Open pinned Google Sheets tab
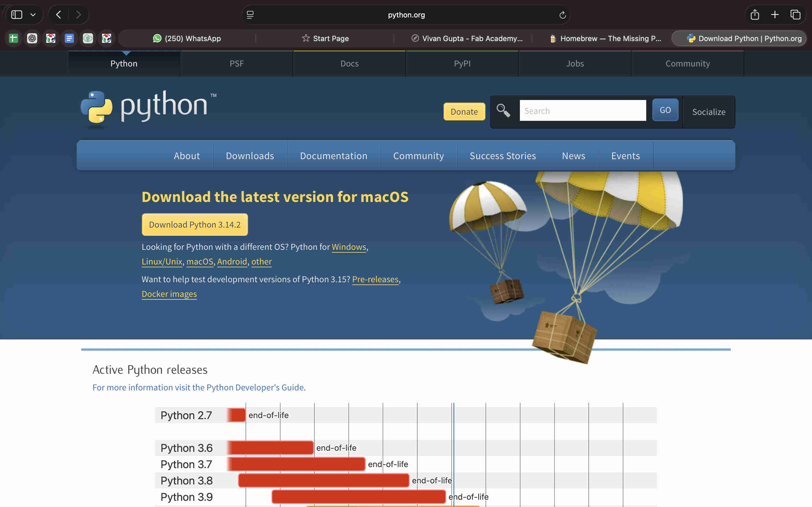 click(x=14, y=39)
